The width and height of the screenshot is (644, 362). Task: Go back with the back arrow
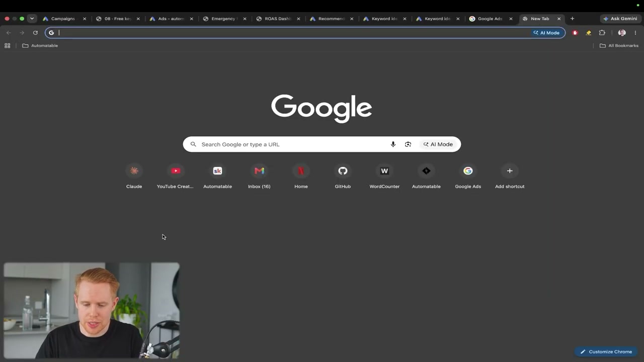tap(9, 33)
